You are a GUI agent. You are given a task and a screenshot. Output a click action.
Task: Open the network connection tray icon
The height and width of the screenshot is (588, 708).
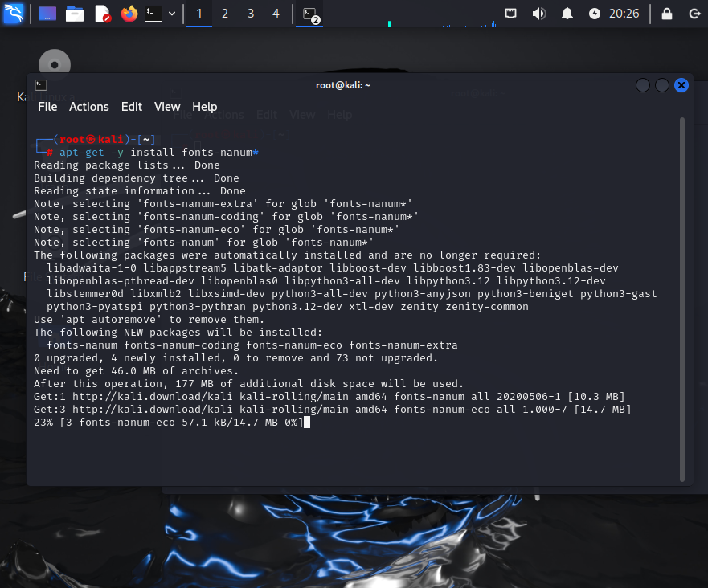[510, 14]
